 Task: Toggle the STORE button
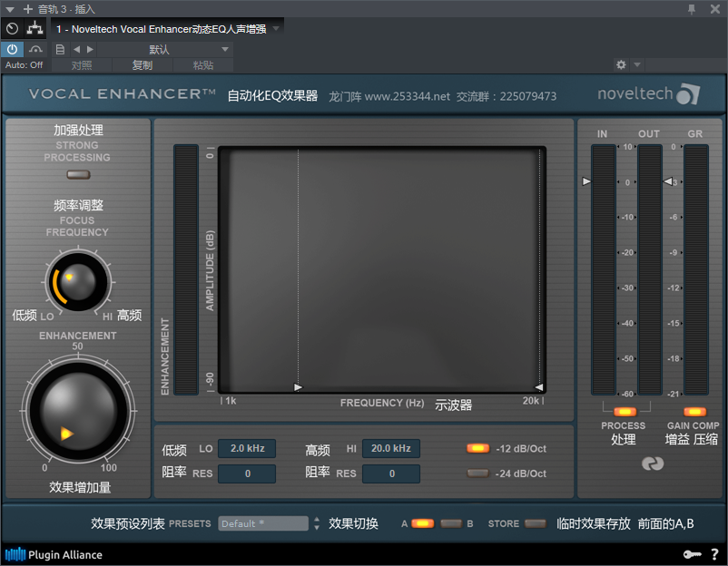click(535, 523)
